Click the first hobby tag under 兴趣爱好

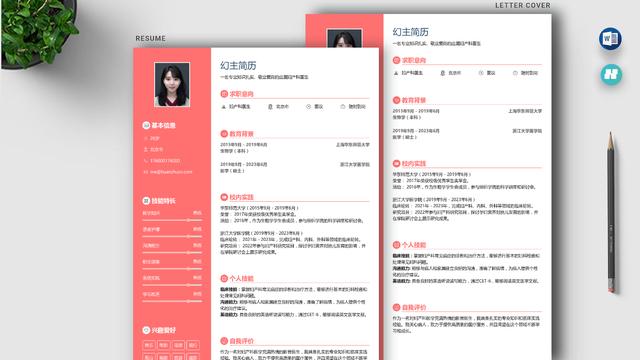pos(149,345)
